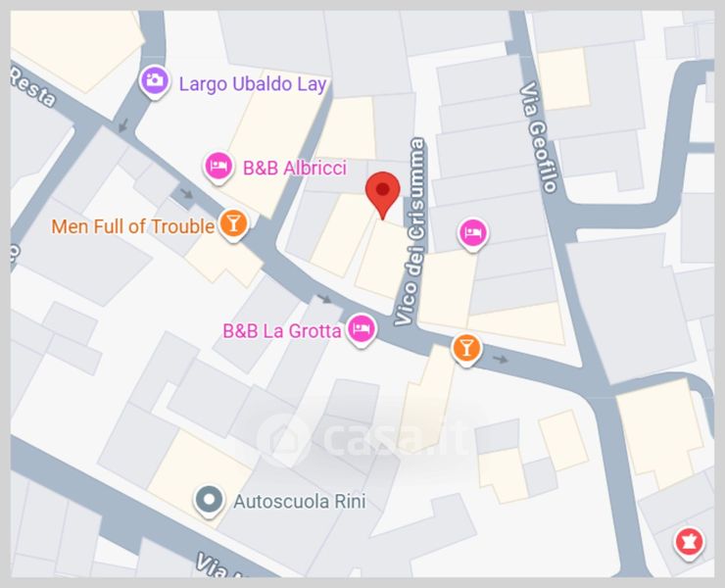Image resolution: width=725 pixels, height=588 pixels.
Task: Click the Resta street label
Action: click(31, 87)
